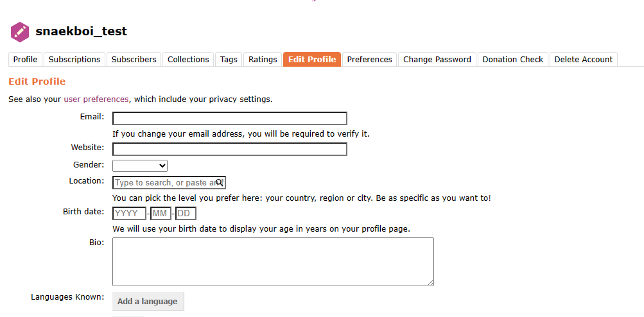644x317 pixels.
Task: Open the Preferences tab
Action: pos(369,60)
